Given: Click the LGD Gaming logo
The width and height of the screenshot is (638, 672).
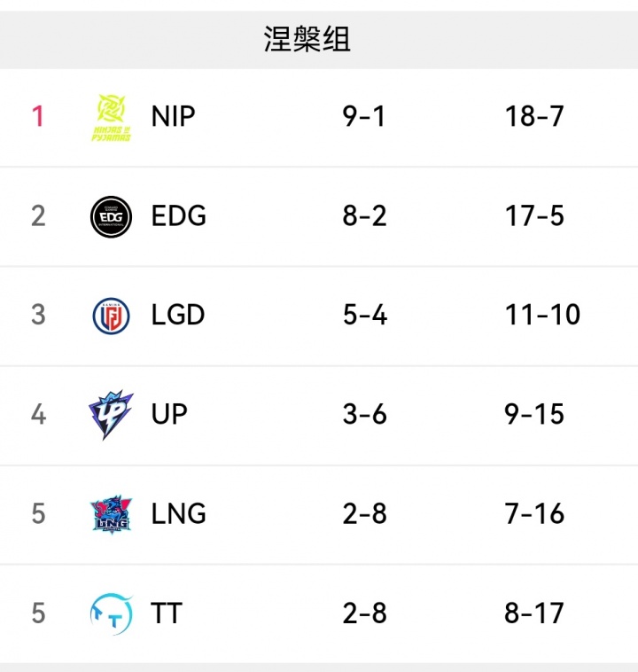Looking at the screenshot, I should coord(112,316).
